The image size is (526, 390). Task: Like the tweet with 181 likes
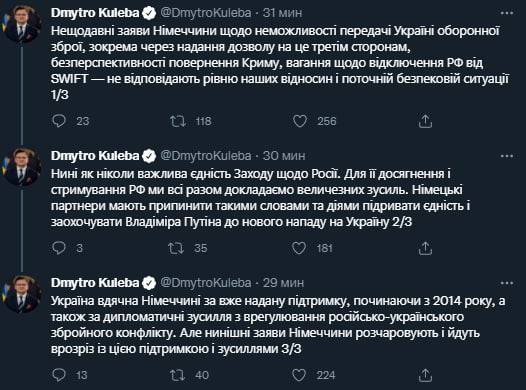(299, 248)
